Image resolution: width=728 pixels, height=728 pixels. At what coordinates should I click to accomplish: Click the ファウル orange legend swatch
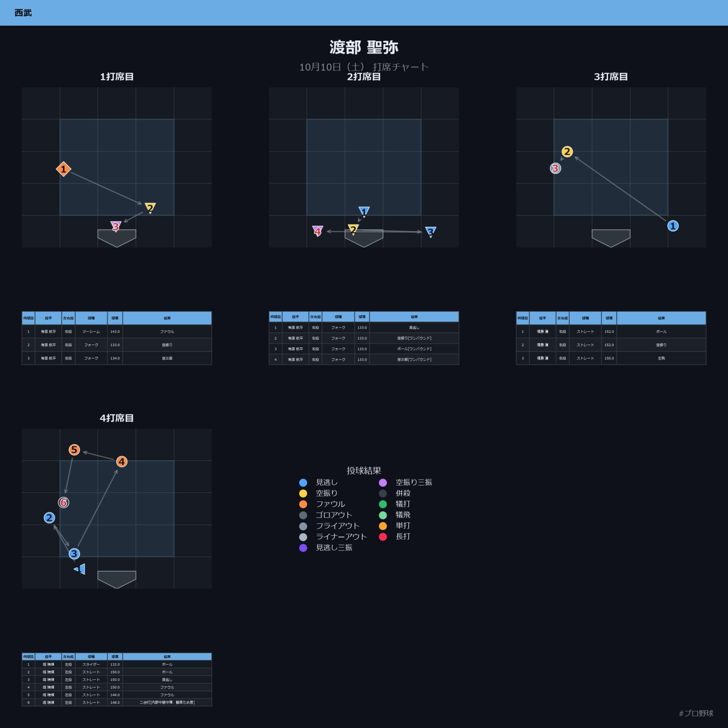pyautogui.click(x=303, y=504)
